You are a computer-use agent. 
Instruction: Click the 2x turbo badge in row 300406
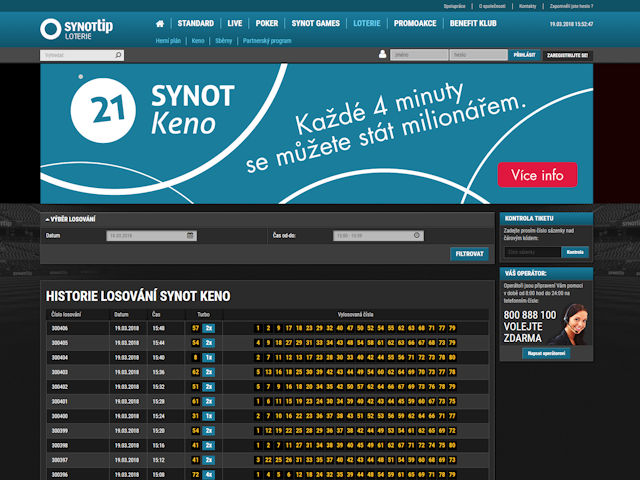point(209,328)
